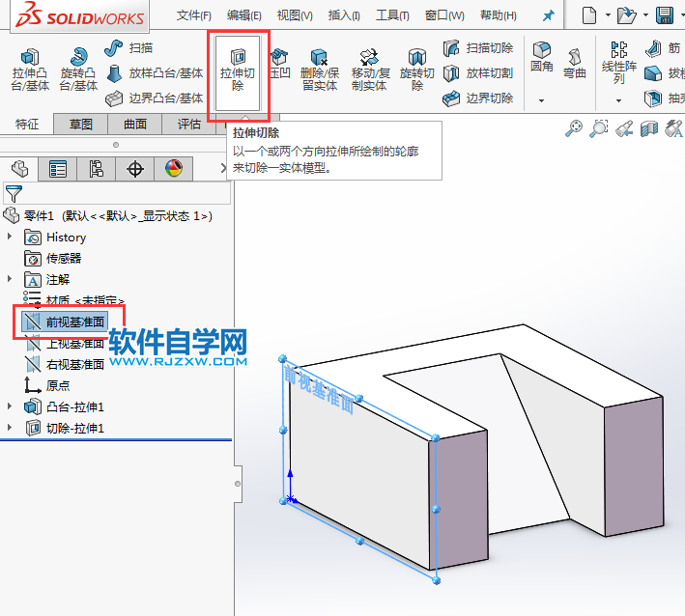This screenshot has width=685, height=616.
Task: Click the Zoom to Fit magnifier icon
Action: point(574,128)
